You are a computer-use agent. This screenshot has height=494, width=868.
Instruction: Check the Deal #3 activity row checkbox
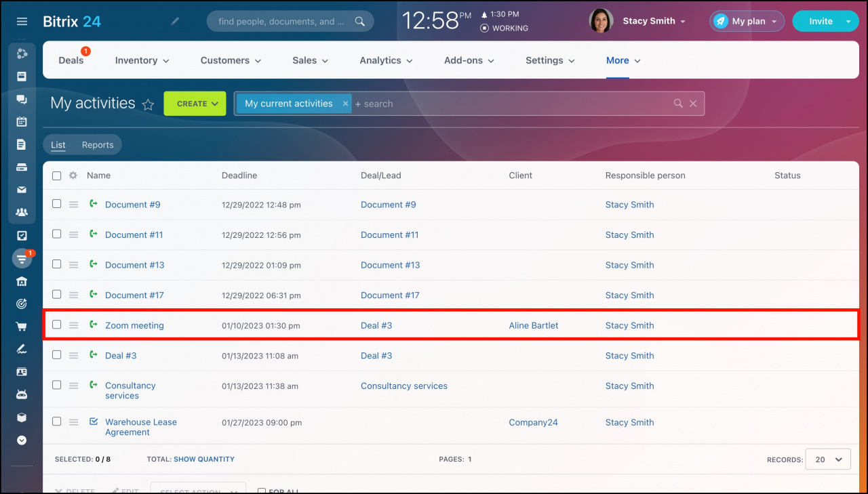point(57,354)
